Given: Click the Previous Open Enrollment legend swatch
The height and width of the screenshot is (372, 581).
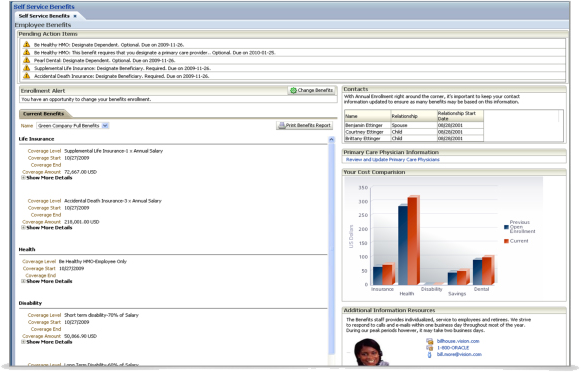Looking at the screenshot, I should point(506,227).
